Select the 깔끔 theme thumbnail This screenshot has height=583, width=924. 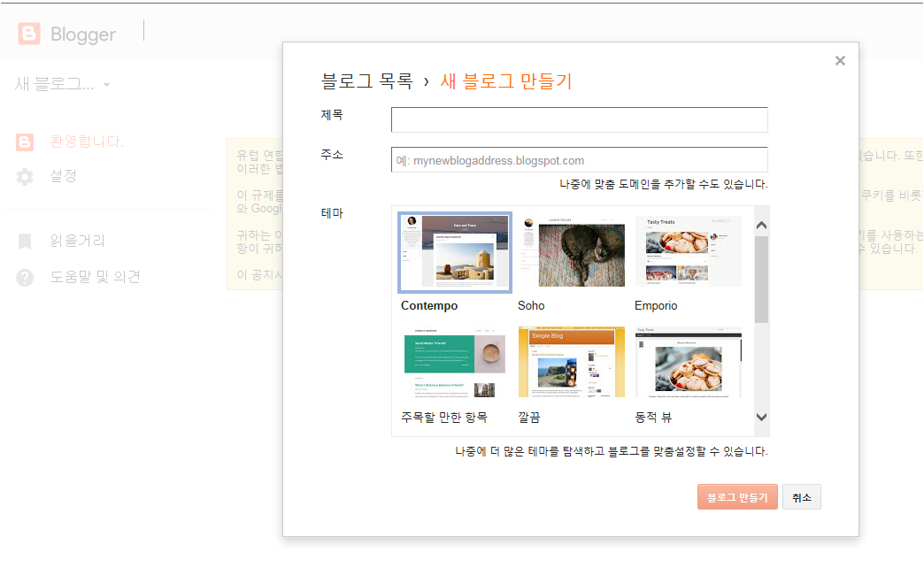pos(571,362)
